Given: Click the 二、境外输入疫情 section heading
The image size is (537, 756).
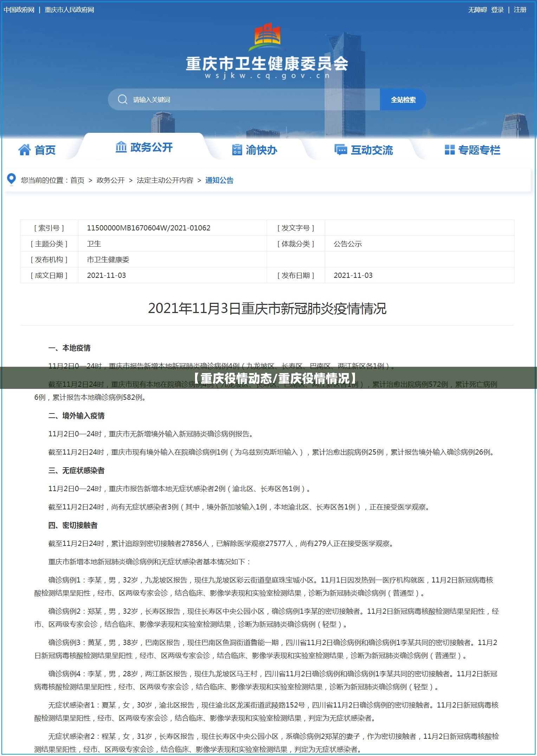Looking at the screenshot, I should point(77,416).
